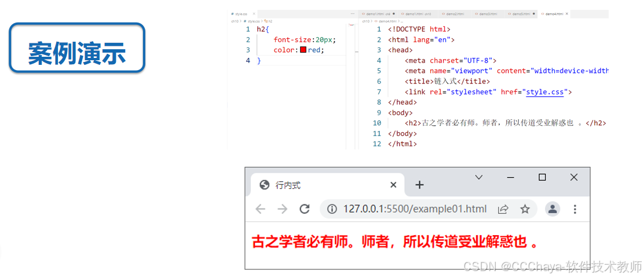This screenshot has height=278, width=644.
Task: Follow the style.css link in href attribute
Action: coord(544,92)
